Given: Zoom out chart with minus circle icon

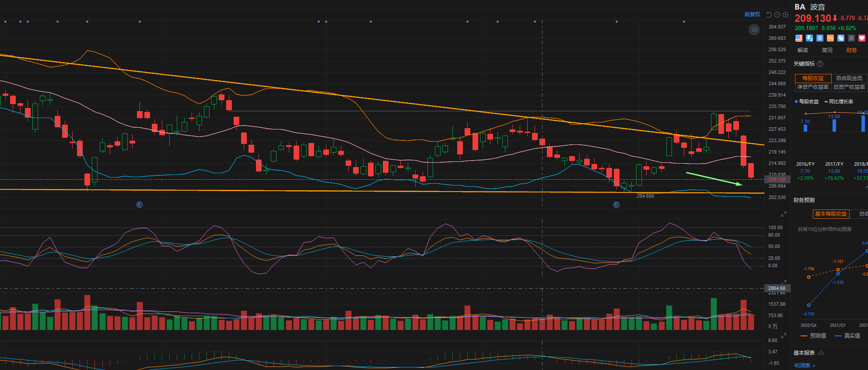Looking at the screenshot, I should 777,14.
